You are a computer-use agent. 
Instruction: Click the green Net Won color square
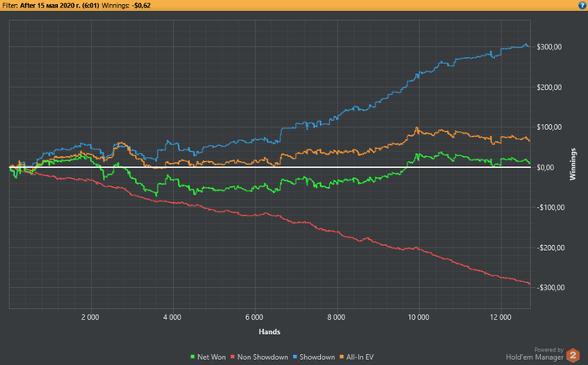coord(192,357)
